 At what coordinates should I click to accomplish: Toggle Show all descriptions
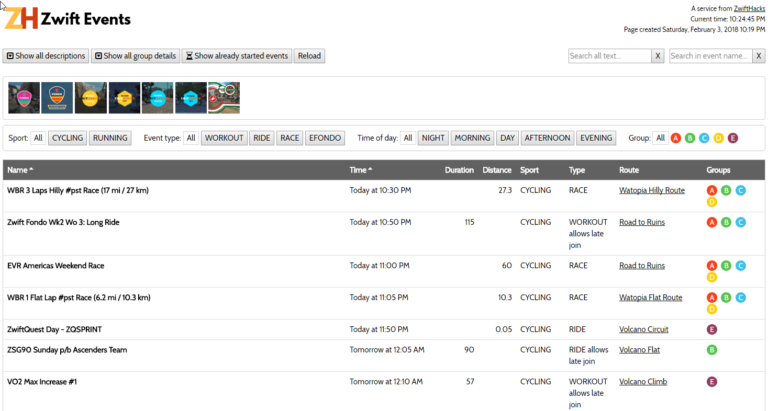pos(46,56)
